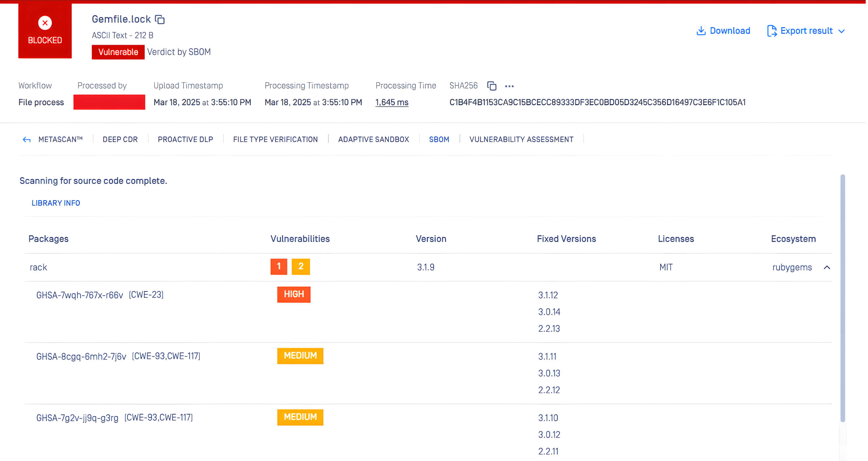Switch to the VULNERABILITY ASSESSMENT tab

[521, 139]
